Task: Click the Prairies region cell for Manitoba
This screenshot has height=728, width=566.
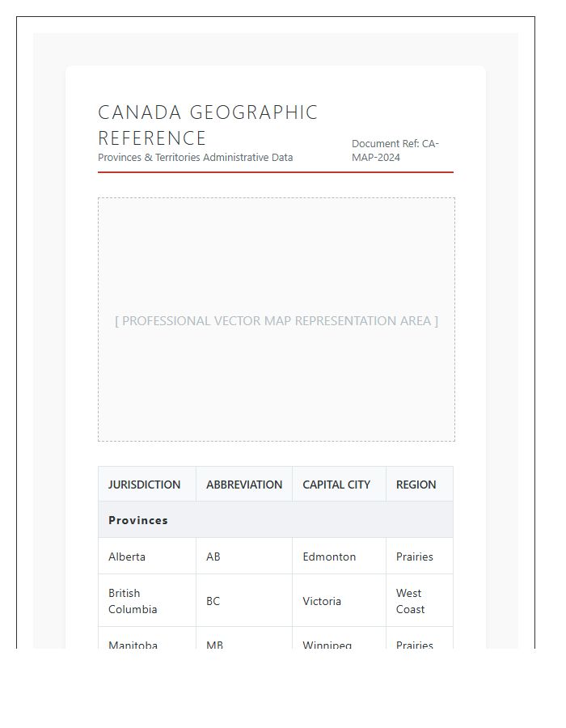Action: [420, 638]
